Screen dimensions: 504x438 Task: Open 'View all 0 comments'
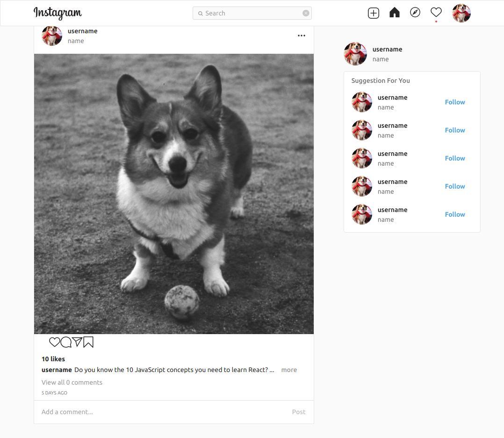pos(72,382)
